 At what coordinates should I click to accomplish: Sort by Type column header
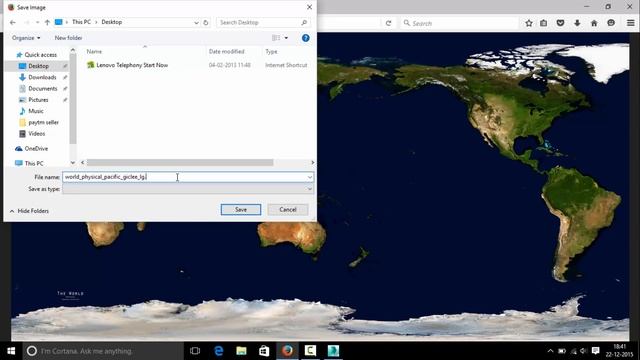271,51
